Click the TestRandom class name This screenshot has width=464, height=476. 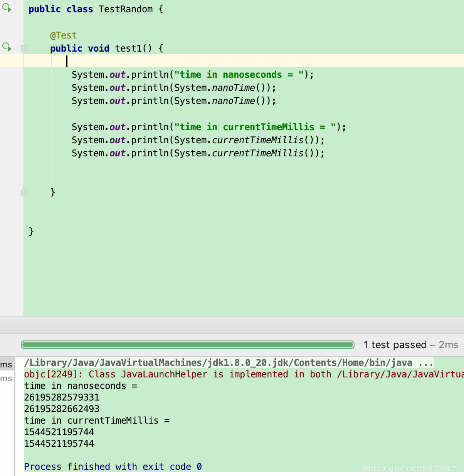(126, 9)
